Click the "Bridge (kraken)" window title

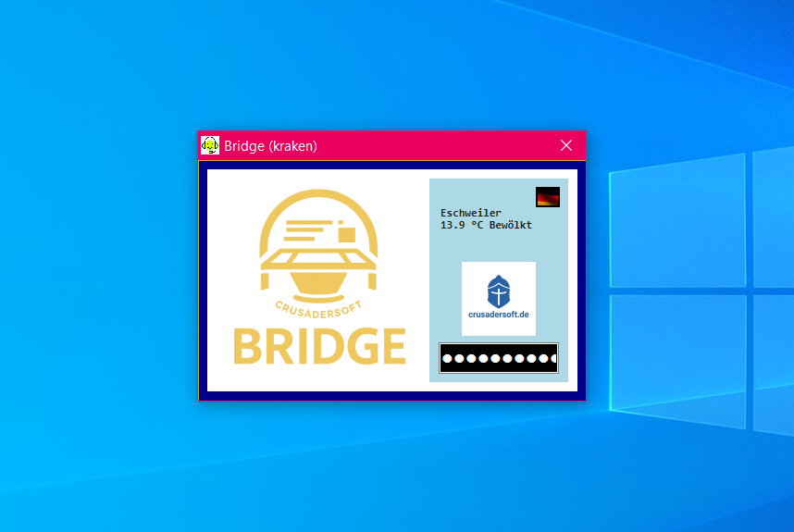click(x=270, y=146)
